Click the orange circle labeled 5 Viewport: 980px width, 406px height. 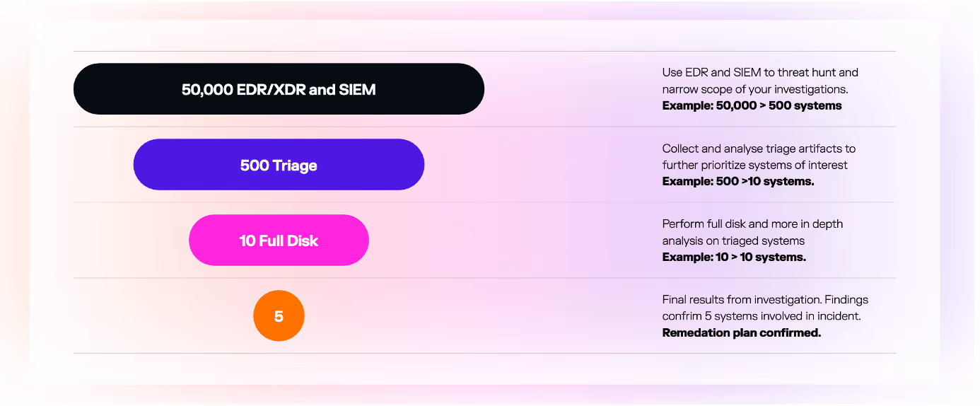[x=279, y=316]
